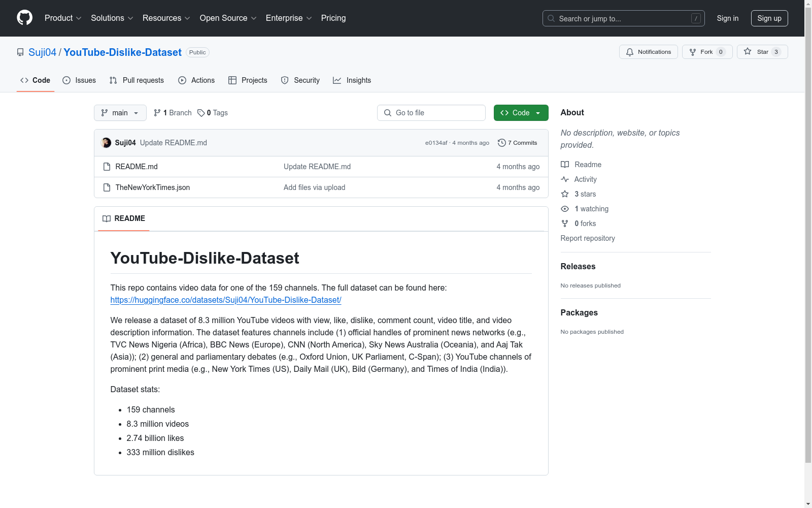Click Report repository

[x=588, y=238]
